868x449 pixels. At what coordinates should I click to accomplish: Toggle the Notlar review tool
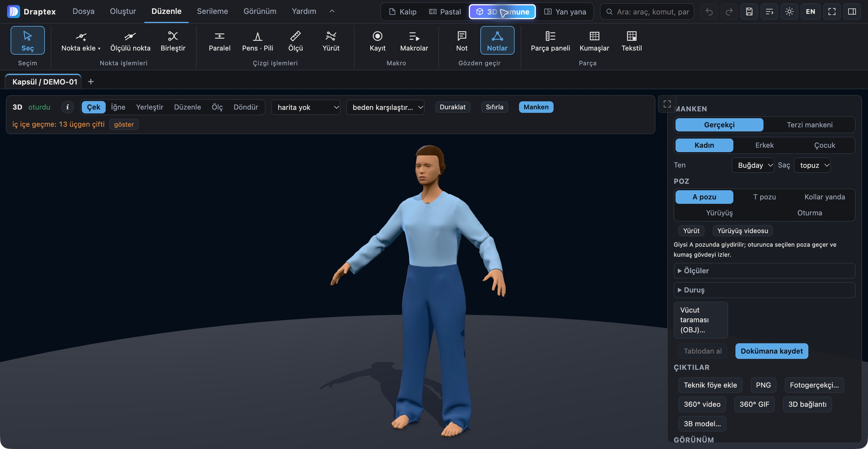coord(497,40)
